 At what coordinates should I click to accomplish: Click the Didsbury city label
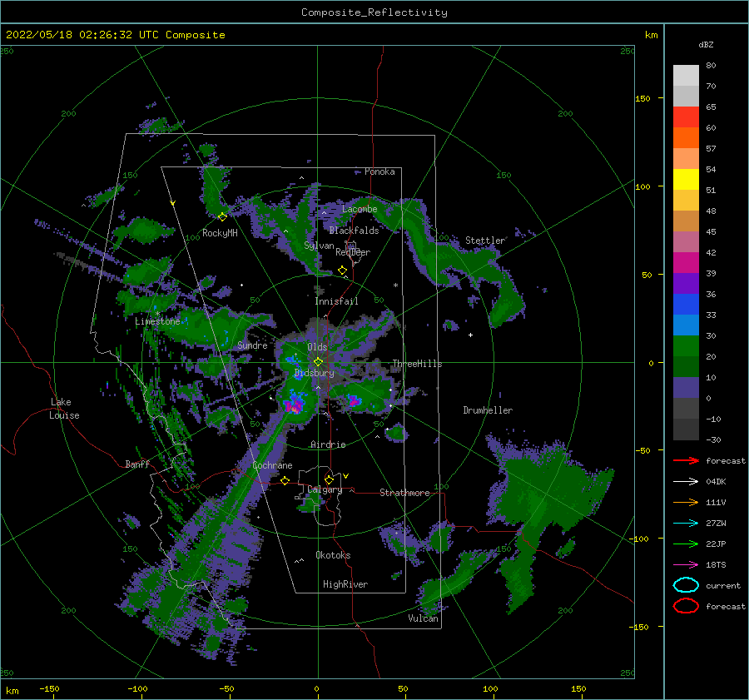(x=315, y=373)
